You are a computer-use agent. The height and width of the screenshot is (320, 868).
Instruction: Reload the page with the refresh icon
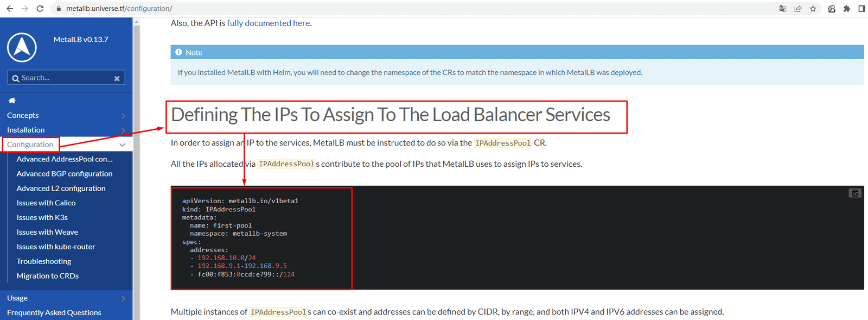click(x=40, y=9)
